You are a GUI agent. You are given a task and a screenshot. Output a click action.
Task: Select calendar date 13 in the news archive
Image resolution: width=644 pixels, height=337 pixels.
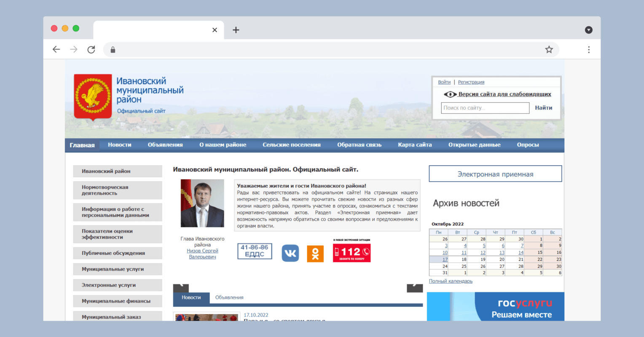502,252
